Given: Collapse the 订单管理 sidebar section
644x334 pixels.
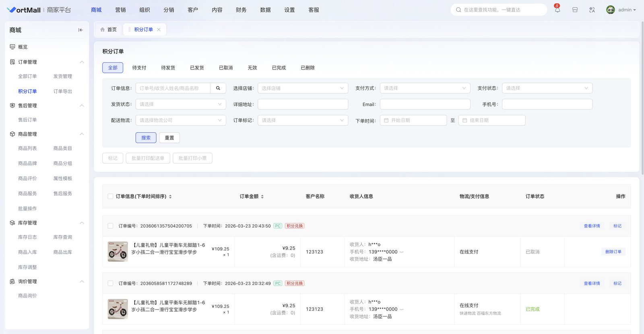Looking at the screenshot, I should [x=82, y=62].
